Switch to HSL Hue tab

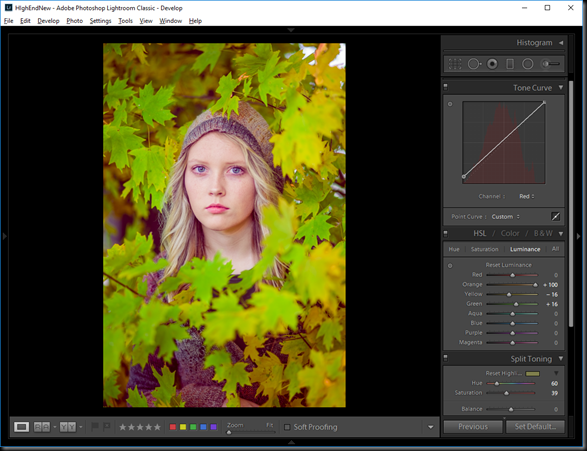pyautogui.click(x=454, y=249)
